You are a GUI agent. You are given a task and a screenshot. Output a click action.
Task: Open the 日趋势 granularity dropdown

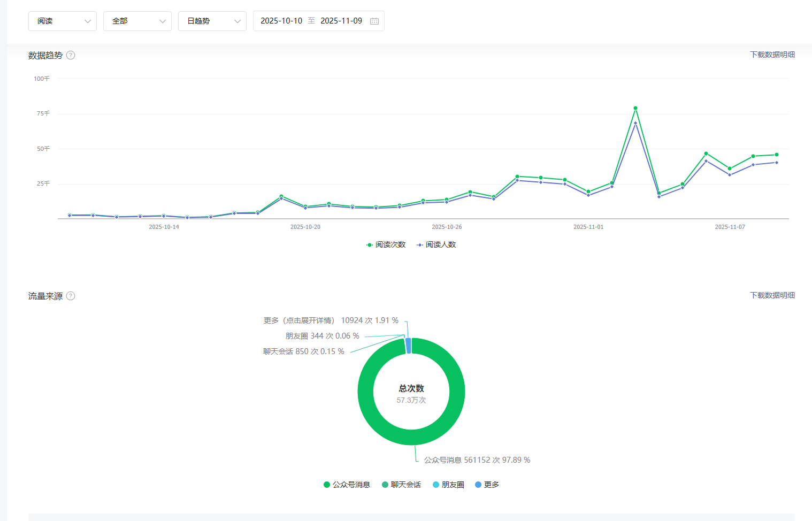pos(212,21)
